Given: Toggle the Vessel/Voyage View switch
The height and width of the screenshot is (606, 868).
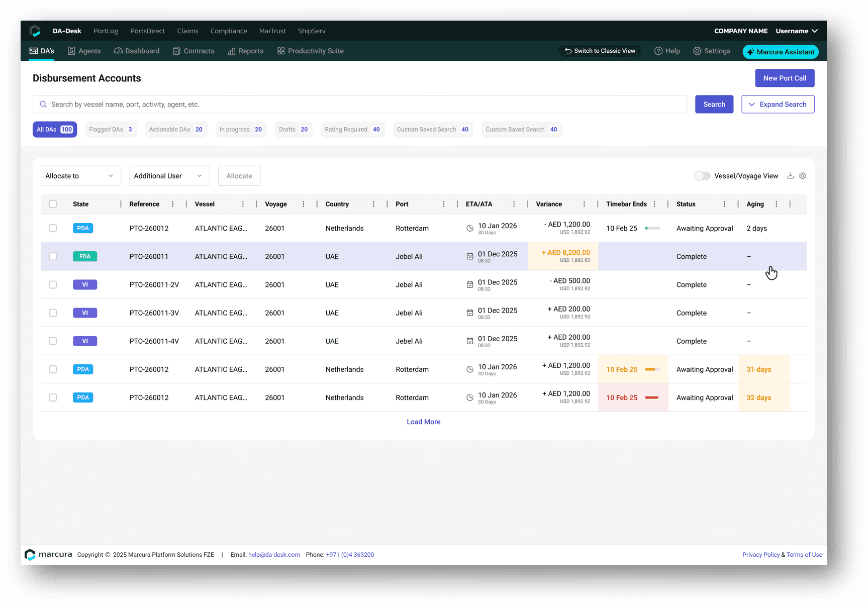Looking at the screenshot, I should (702, 176).
